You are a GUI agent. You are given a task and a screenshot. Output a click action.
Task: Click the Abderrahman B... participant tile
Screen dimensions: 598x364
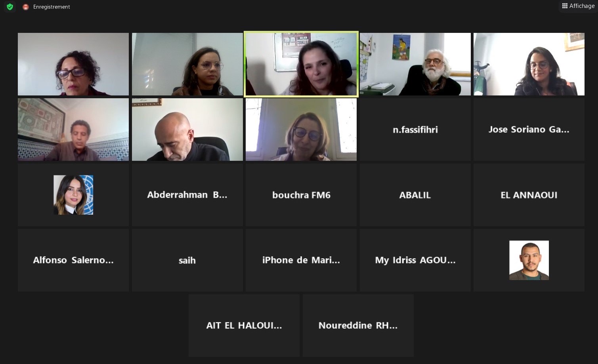point(187,195)
